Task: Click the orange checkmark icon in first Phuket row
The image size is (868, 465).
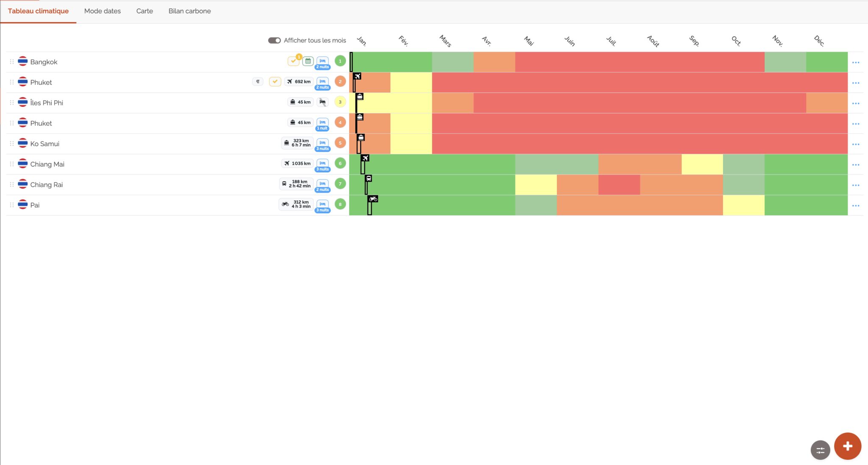Action: [275, 81]
